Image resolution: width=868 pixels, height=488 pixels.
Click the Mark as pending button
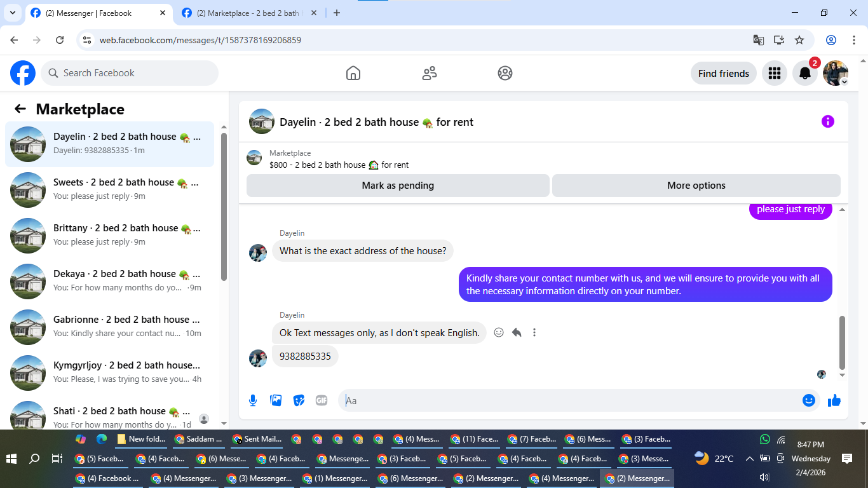click(x=398, y=186)
